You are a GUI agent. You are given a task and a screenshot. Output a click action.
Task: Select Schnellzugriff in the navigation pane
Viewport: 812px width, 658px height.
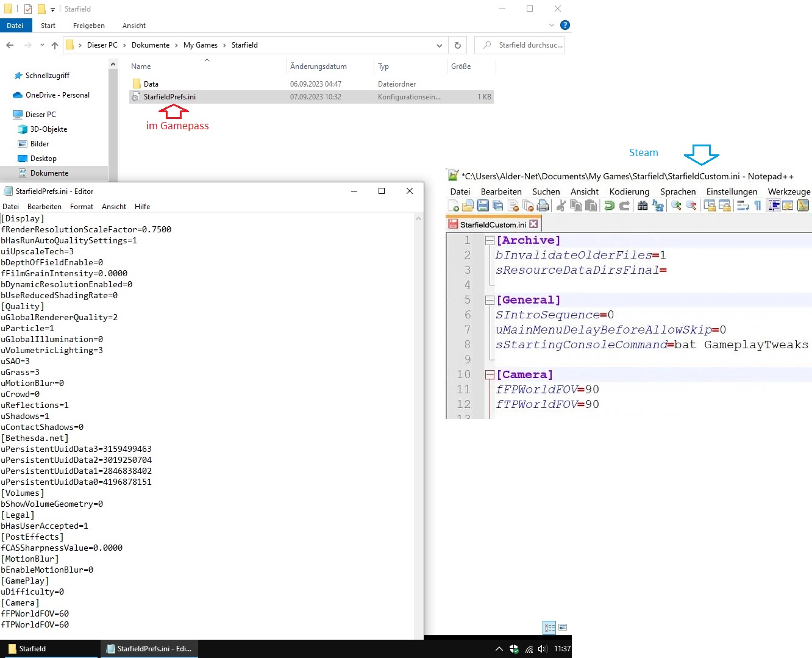click(x=48, y=76)
